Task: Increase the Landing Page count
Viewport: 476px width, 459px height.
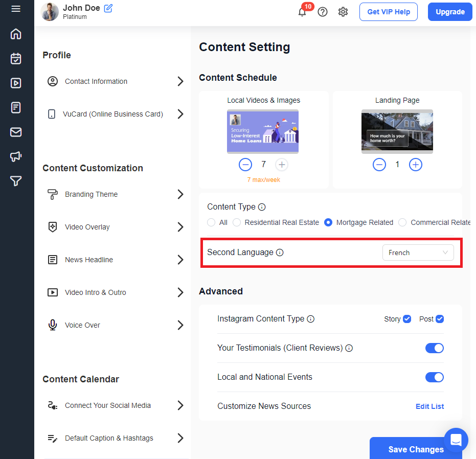Action: point(416,165)
